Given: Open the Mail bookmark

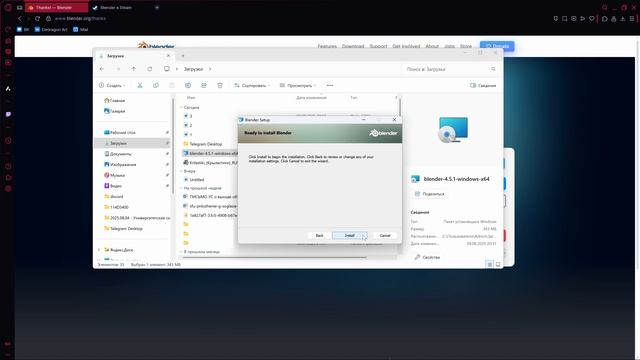Looking at the screenshot, I should point(80,29).
